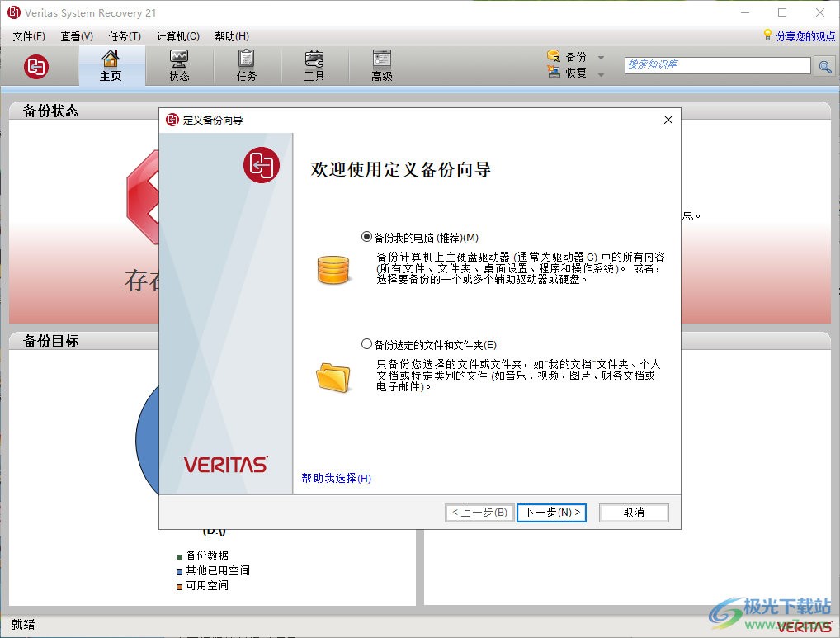Image resolution: width=840 pixels, height=638 pixels.
Task: Click the red Veritas logo icon
Action: point(35,66)
